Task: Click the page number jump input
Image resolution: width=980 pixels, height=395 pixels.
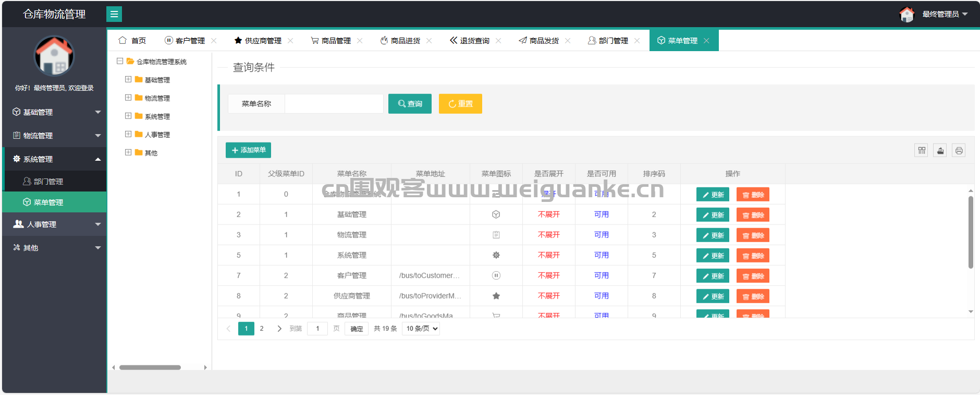Action: pos(317,329)
